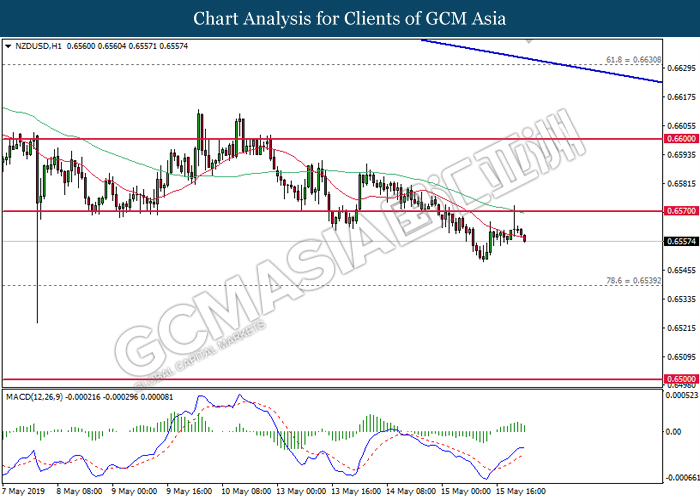Click the dropdown arrow beside NZDUSD,H1
This screenshot has height=500, width=700.
(x=8, y=47)
